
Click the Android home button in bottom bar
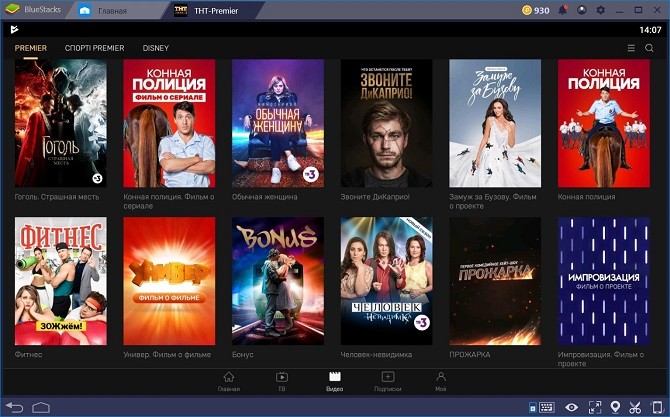pyautogui.click(x=41, y=407)
